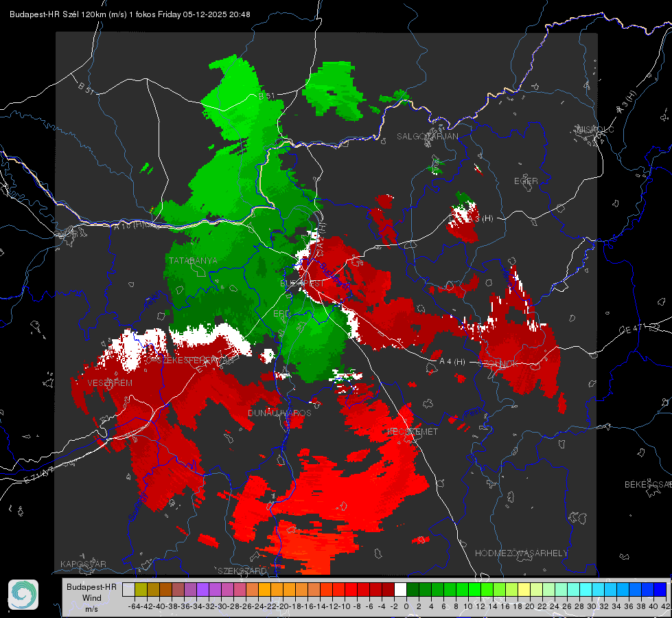Click the BEKESCSABA city label
This screenshot has height=618, width=672.
[648, 485]
